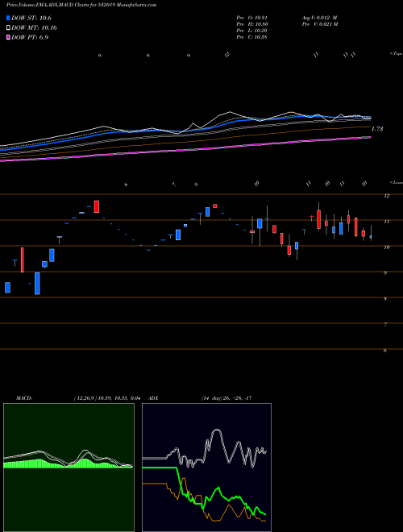The image size is (403, 532).
Task: Click the 1.73 value beside EMA lines
Action: (x=377, y=129)
